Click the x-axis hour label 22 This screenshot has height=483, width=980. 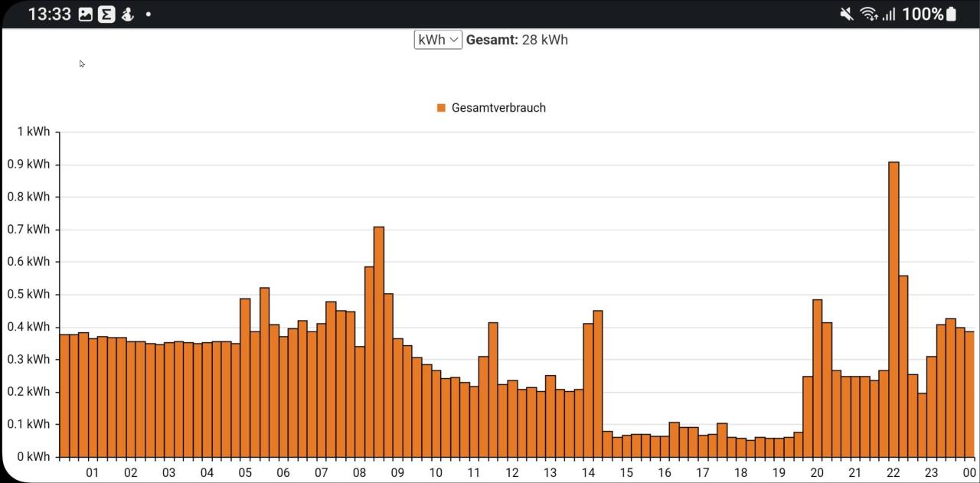click(893, 473)
